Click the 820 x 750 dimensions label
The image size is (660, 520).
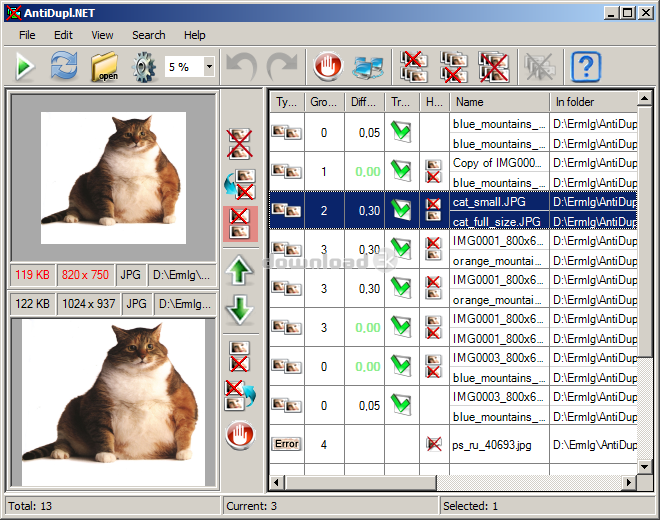tap(85, 275)
